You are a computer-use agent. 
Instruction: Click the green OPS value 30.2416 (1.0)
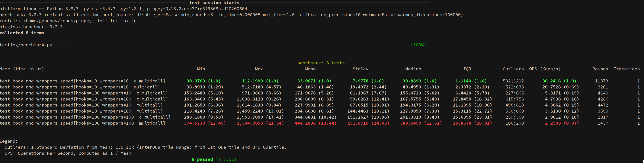point(559,81)
